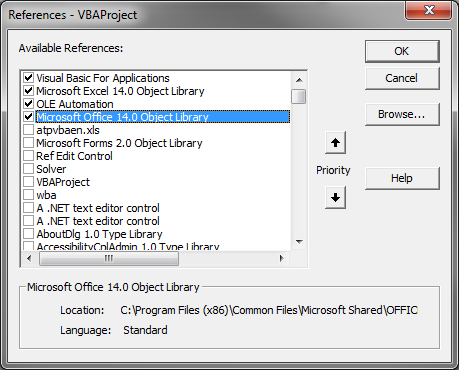Click OK to confirm references
Viewport: 459px width, 370px height.
coord(402,51)
